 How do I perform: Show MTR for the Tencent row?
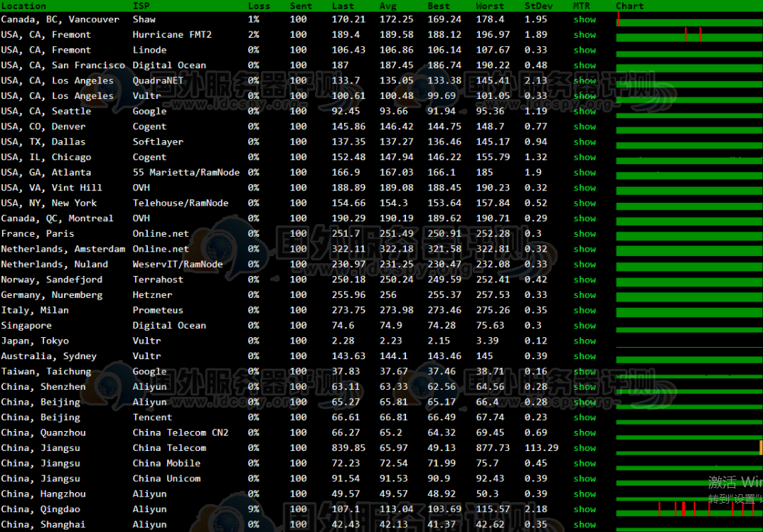pos(585,417)
